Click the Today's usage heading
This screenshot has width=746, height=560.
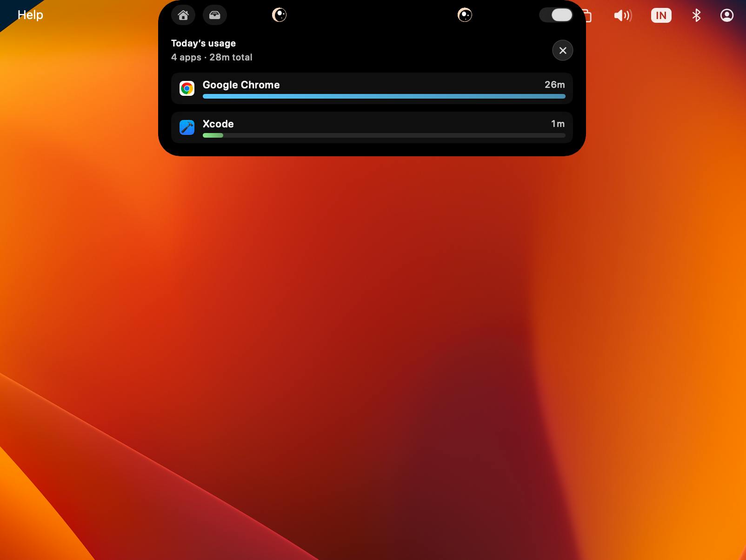tap(203, 43)
